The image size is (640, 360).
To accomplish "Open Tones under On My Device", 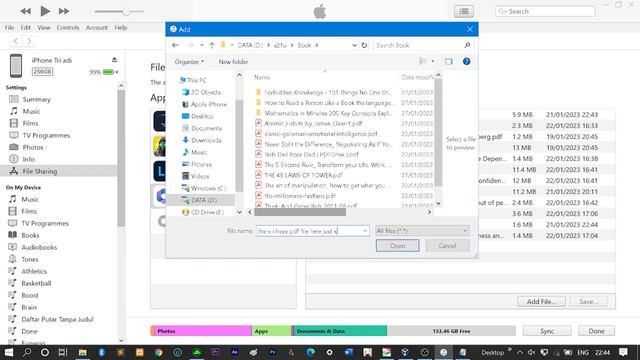I will tap(30, 259).
